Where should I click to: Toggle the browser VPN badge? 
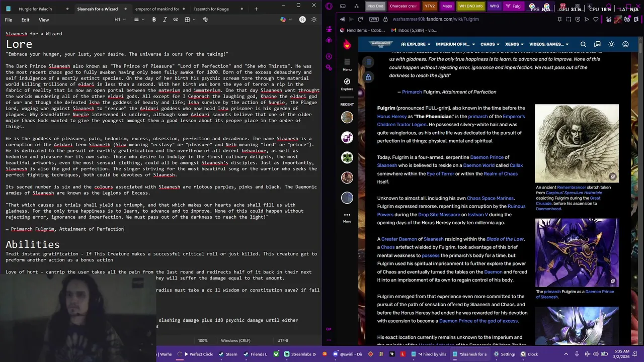point(373,19)
